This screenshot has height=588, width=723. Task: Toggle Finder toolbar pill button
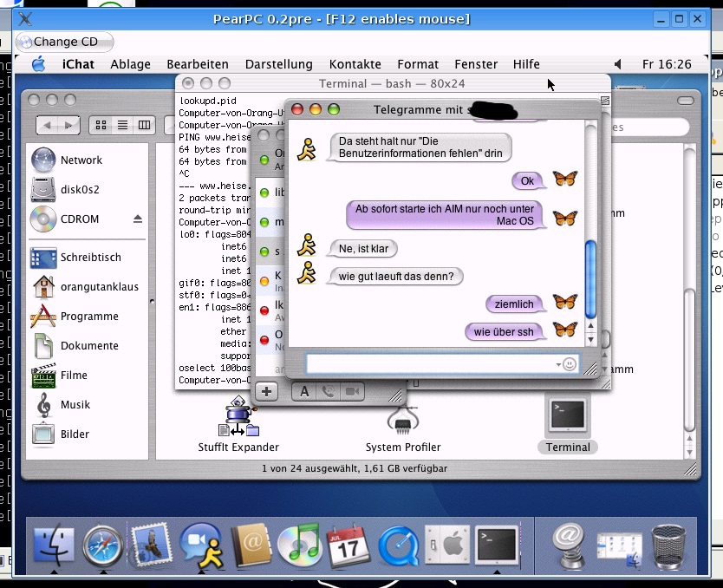pyautogui.click(x=686, y=101)
